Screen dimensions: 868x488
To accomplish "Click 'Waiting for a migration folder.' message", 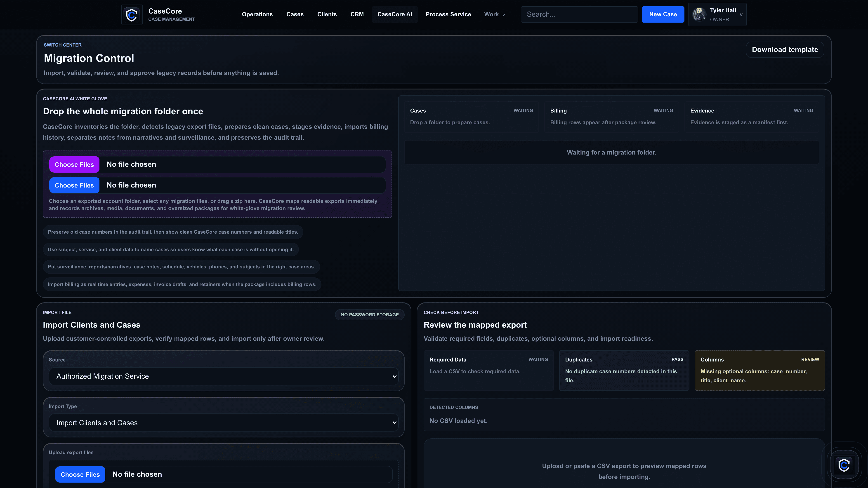I will [611, 152].
